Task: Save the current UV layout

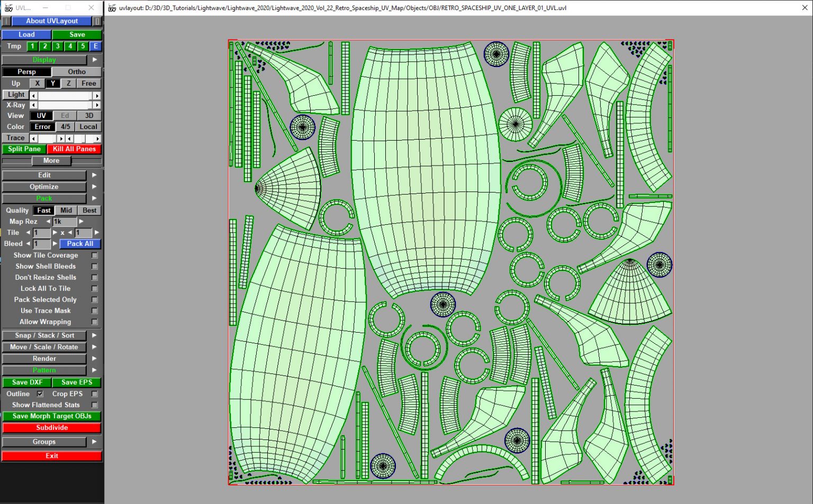Action: pyautogui.click(x=76, y=34)
